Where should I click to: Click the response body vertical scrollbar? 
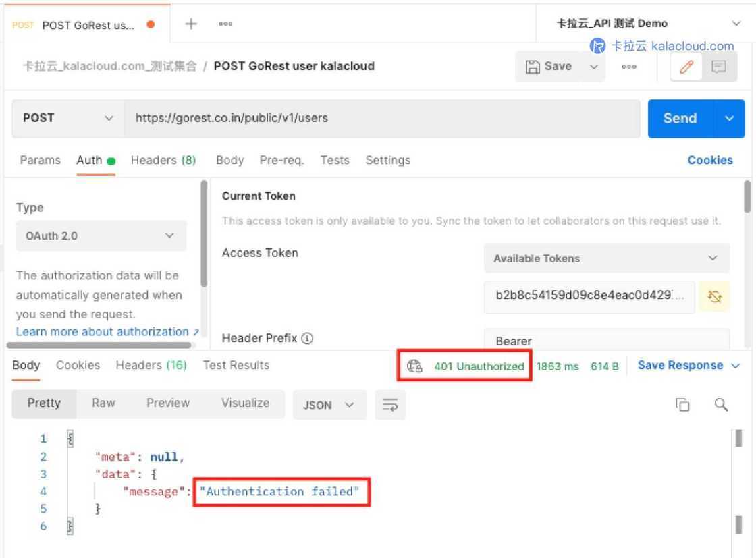tap(738, 482)
